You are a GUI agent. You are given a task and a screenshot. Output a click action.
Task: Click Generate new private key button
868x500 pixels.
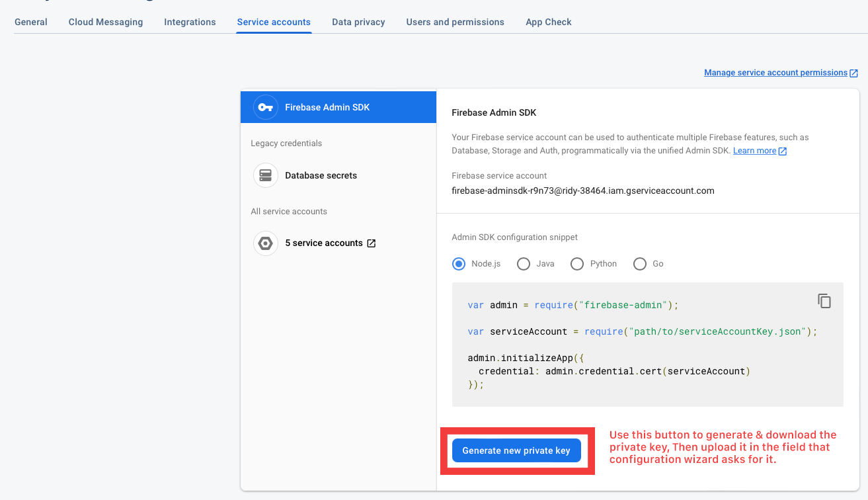pyautogui.click(x=516, y=450)
